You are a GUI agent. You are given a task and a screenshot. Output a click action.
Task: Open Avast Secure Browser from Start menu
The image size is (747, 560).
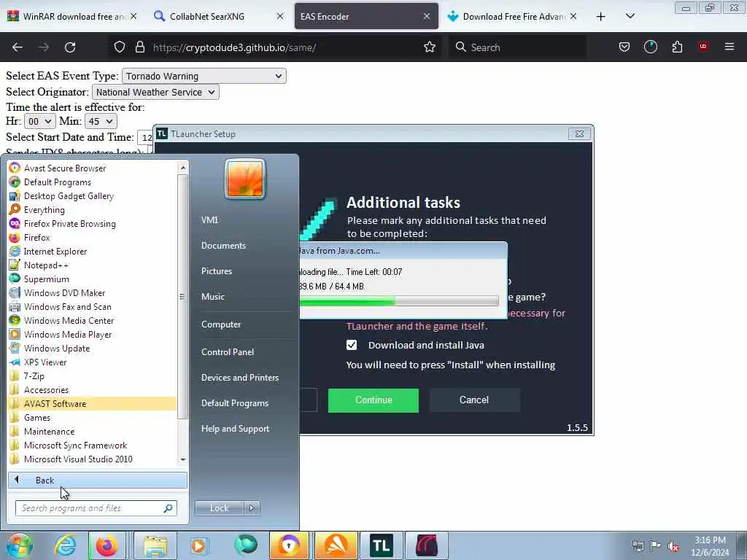point(65,168)
